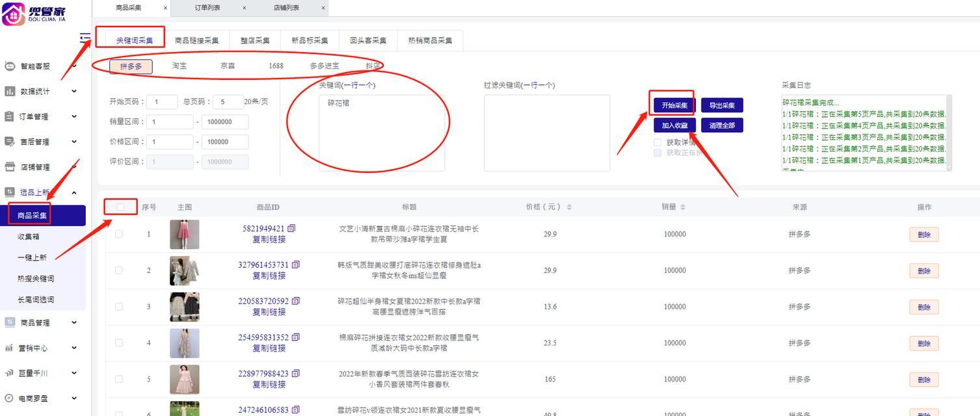980x416 pixels.
Task: Expand the 智能客服 menu chevron
Action: point(74,66)
